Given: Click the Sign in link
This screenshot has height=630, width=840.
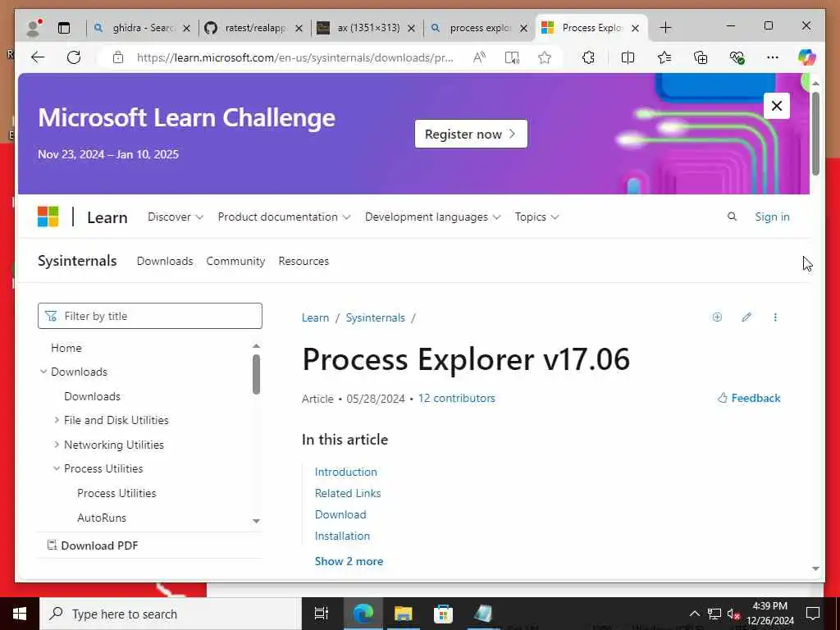Looking at the screenshot, I should 772,217.
